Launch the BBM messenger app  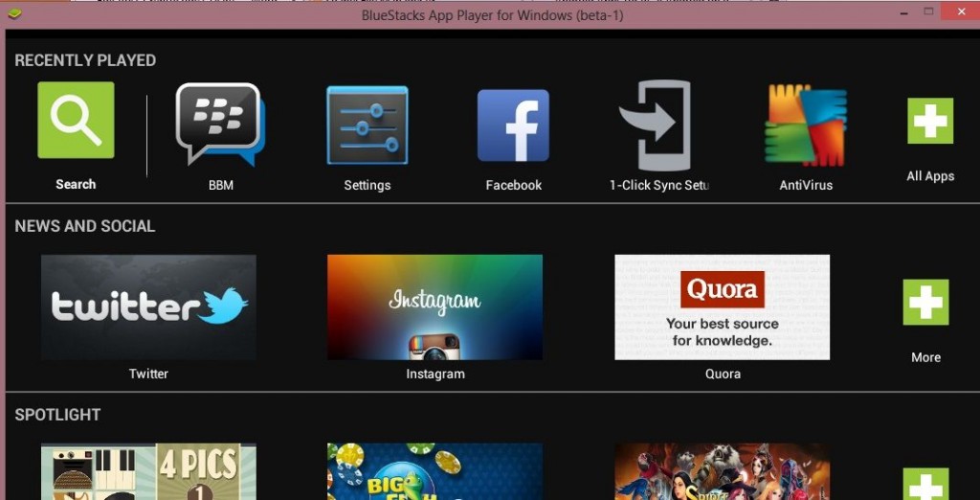(220, 125)
